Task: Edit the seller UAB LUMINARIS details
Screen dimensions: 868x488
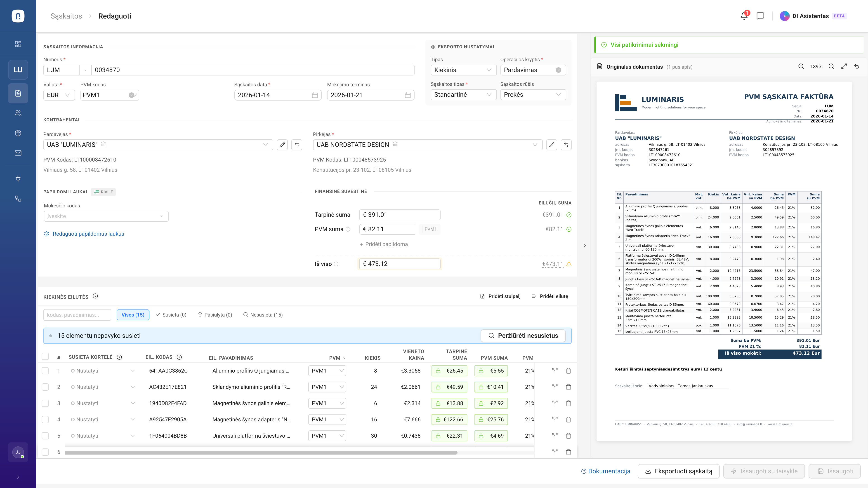Action: pos(282,145)
